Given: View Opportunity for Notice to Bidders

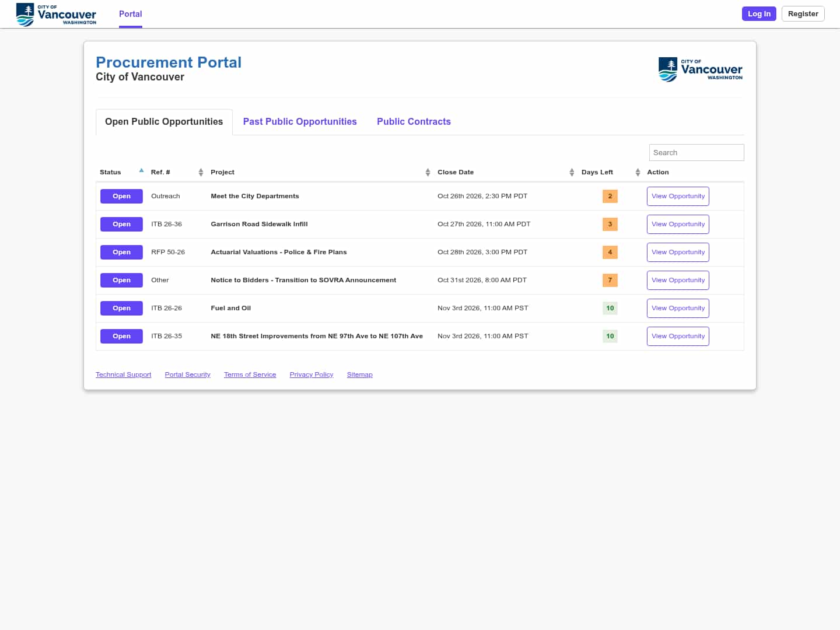Looking at the screenshot, I should pyautogui.click(x=678, y=280).
